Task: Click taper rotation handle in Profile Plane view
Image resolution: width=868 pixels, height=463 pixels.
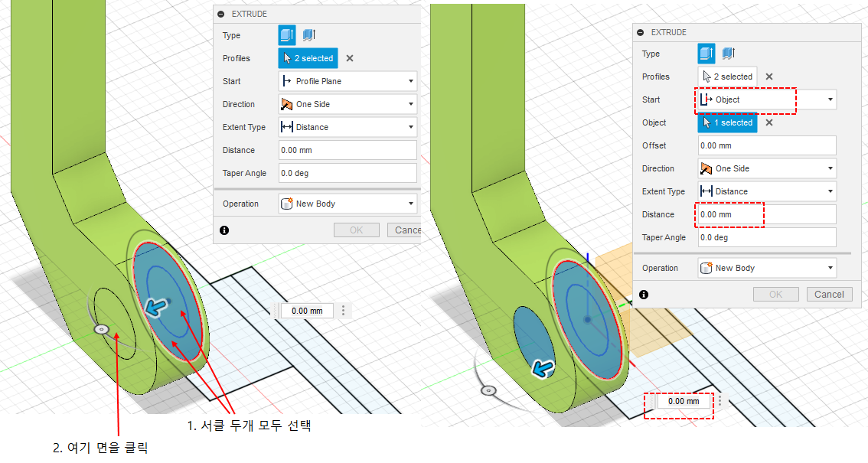Action: (x=101, y=330)
